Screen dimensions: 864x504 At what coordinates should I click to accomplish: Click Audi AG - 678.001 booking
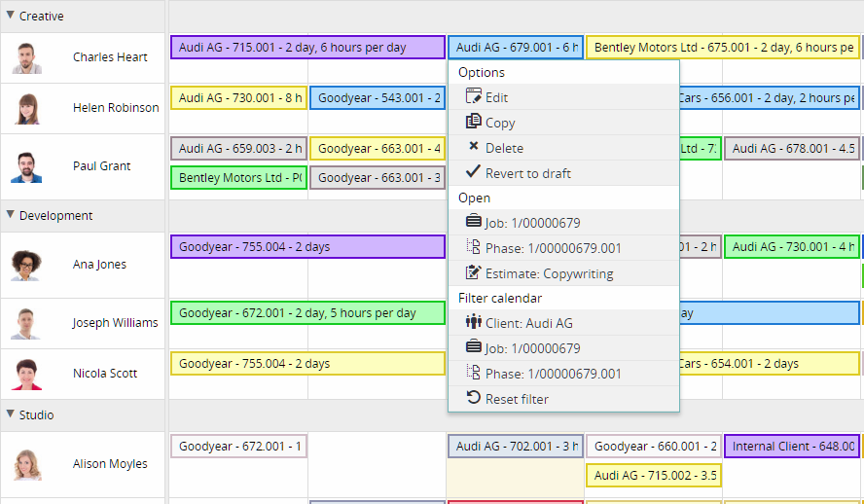click(792, 149)
